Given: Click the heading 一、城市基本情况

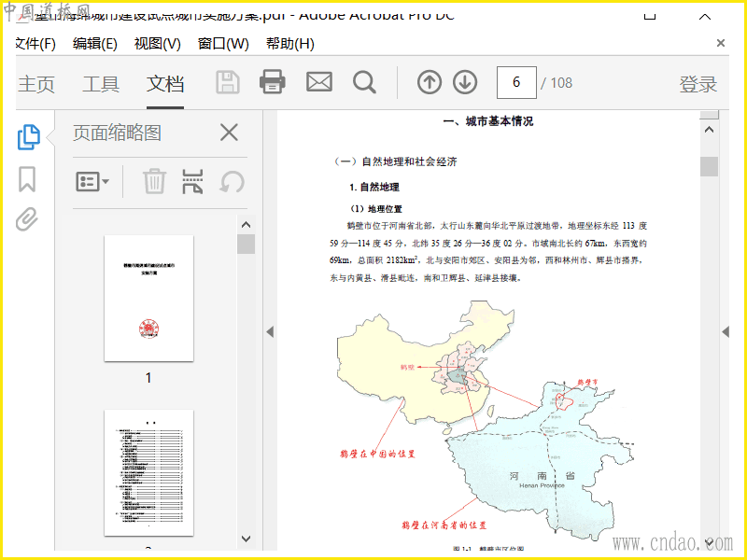Looking at the screenshot, I should tap(487, 121).
